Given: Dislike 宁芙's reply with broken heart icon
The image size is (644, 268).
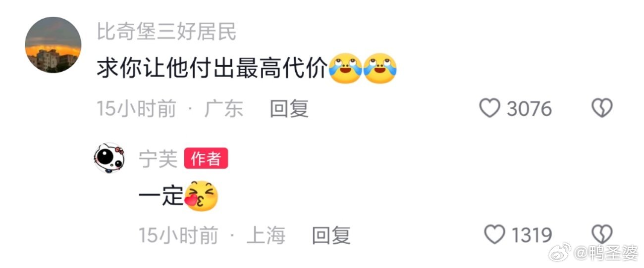Looking at the screenshot, I should point(602,235).
